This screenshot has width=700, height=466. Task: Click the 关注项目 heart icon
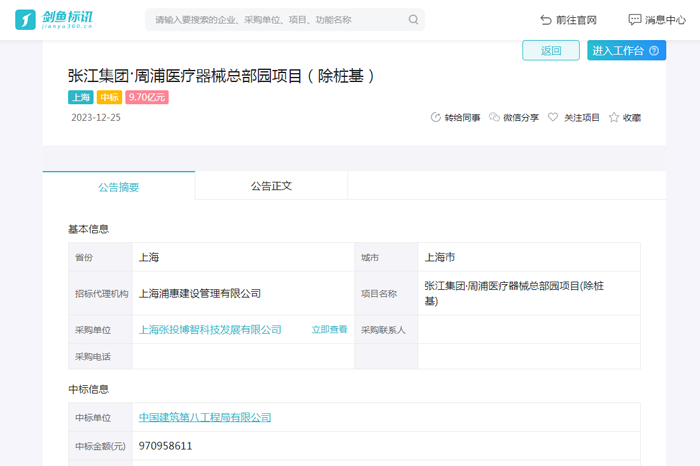coord(553,118)
